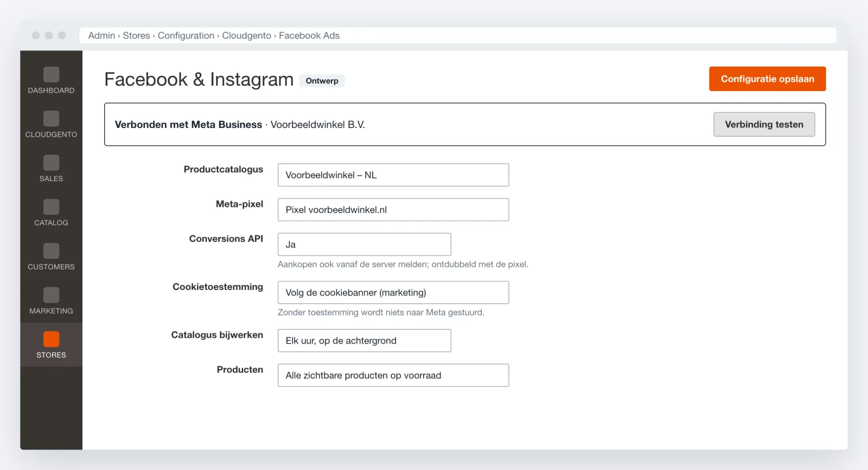This screenshot has width=868, height=470.
Task: Click the Verbonden met Meta Business text
Action: click(x=188, y=124)
